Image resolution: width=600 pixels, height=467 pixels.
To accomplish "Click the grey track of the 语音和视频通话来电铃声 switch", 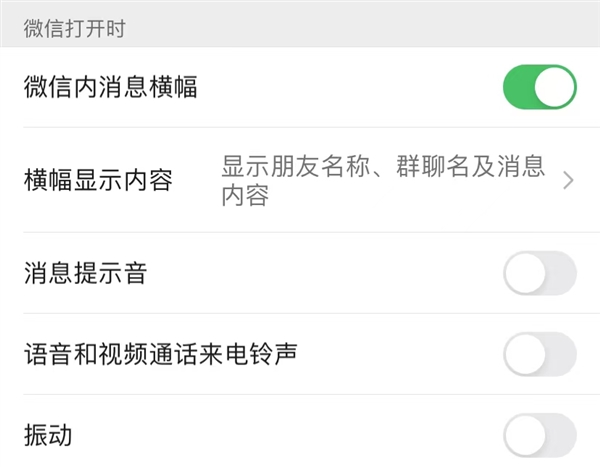I will click(x=562, y=354).
